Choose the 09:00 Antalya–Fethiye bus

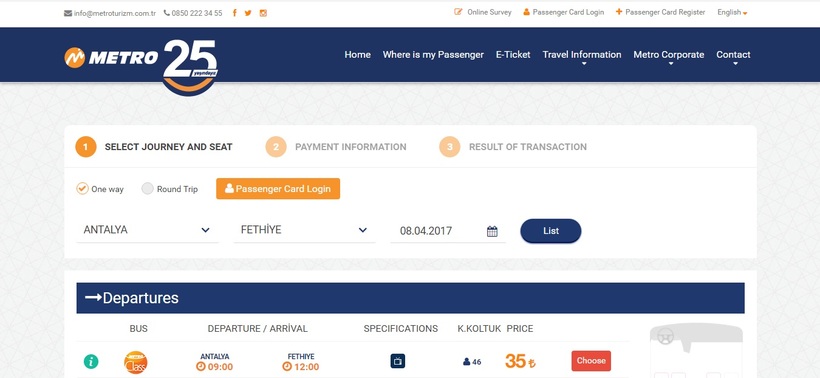click(x=591, y=361)
